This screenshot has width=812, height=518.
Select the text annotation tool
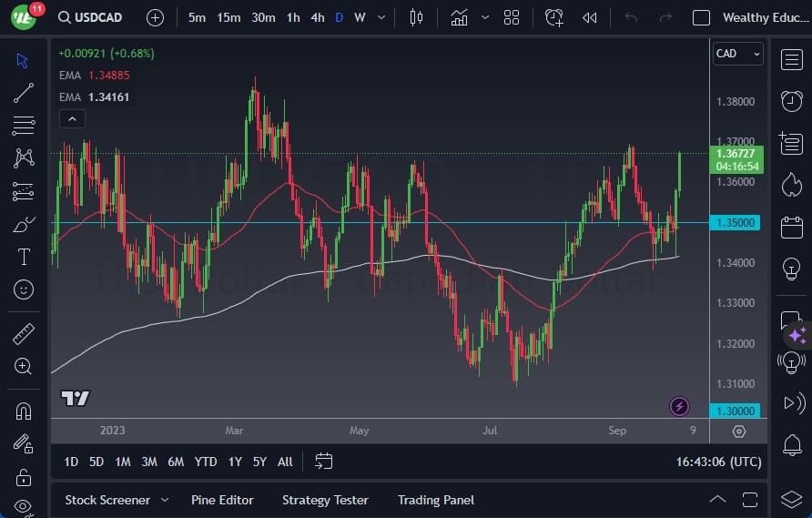(x=24, y=257)
